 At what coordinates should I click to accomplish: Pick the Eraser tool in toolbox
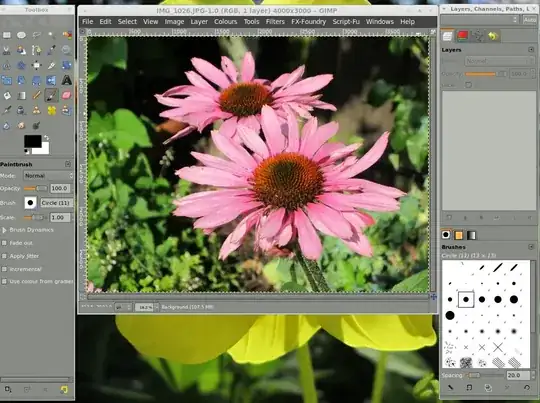[66, 95]
